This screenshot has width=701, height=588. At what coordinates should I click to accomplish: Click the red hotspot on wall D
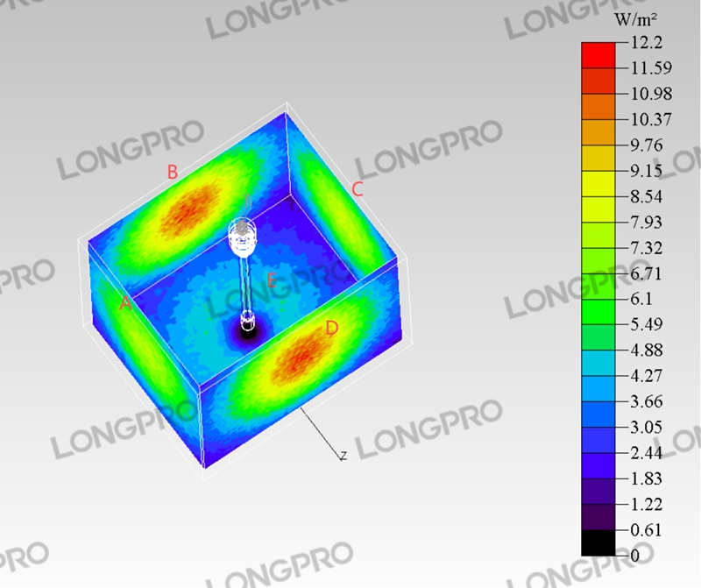[301, 356]
